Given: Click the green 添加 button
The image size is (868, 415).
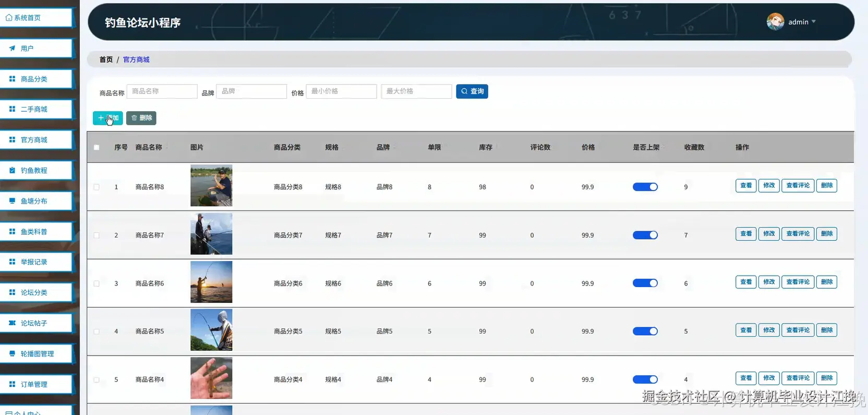Looking at the screenshot, I should coord(108,118).
